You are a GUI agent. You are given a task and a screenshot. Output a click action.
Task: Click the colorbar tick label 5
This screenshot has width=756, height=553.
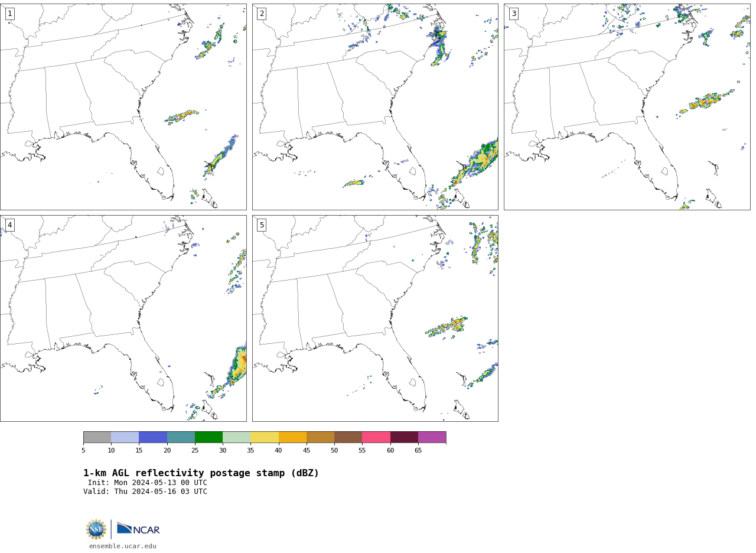(x=83, y=451)
